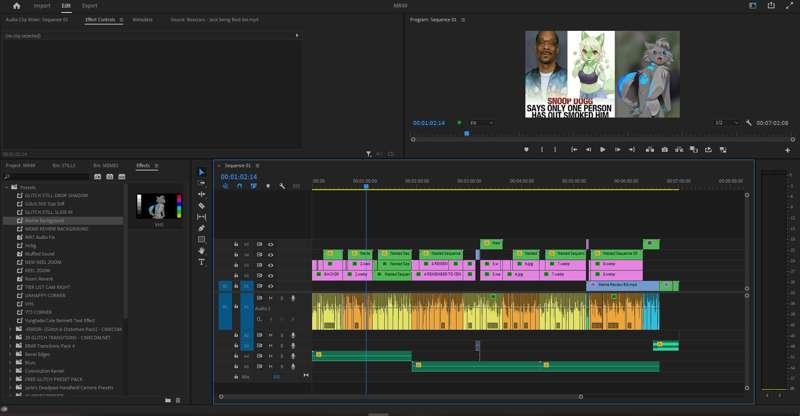Toggle eye visibility of V1 track
800x416 pixels.
tap(271, 286)
